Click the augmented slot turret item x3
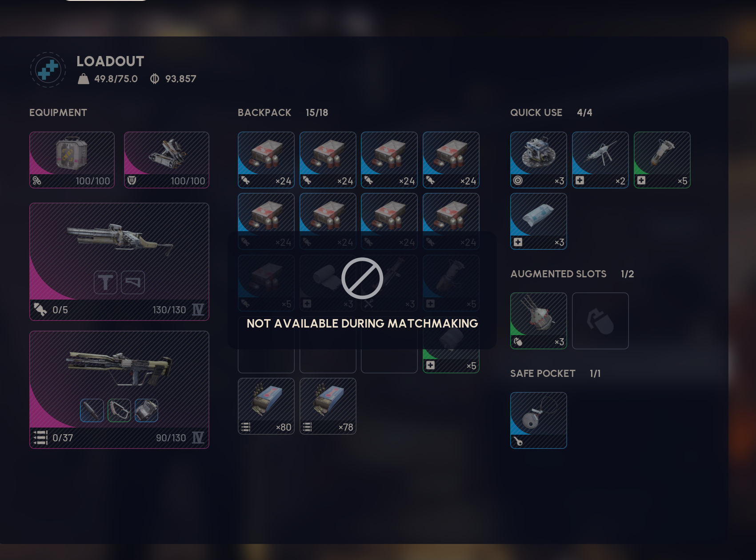 point(539,321)
